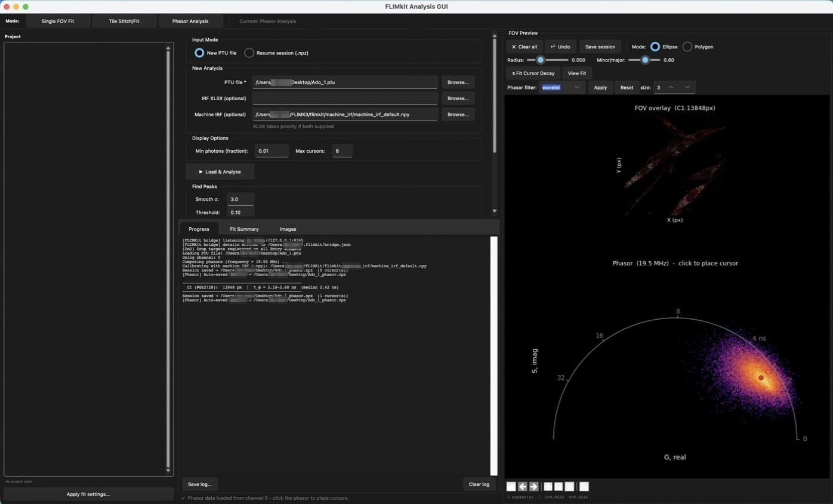Reset the phasor filter

point(627,88)
